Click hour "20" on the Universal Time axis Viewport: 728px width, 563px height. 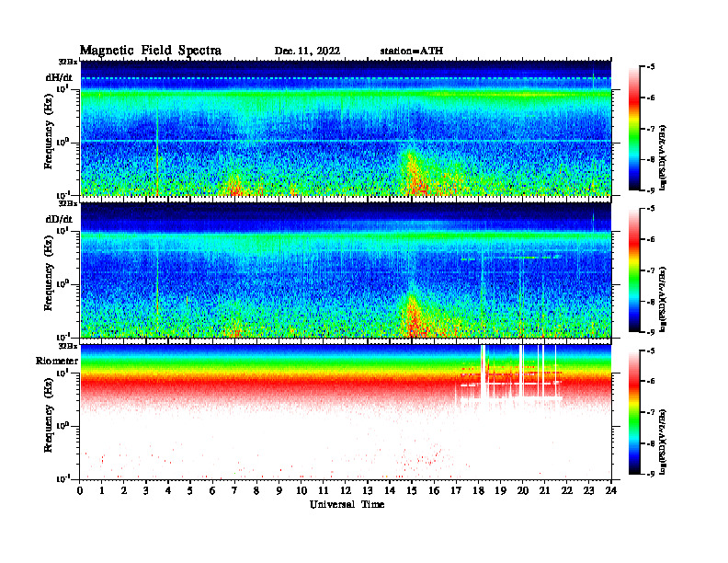(522, 490)
